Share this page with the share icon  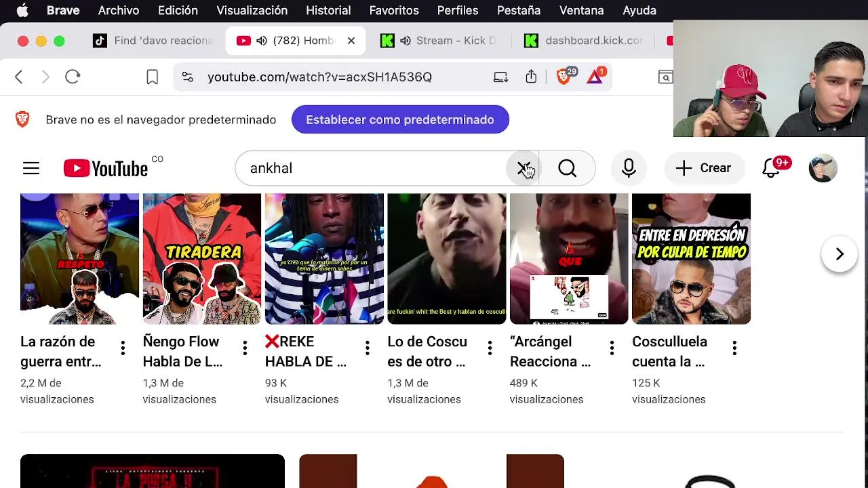[531, 77]
